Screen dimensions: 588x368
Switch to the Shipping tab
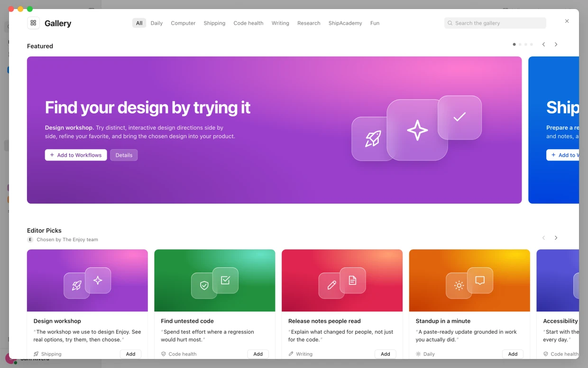(x=214, y=23)
